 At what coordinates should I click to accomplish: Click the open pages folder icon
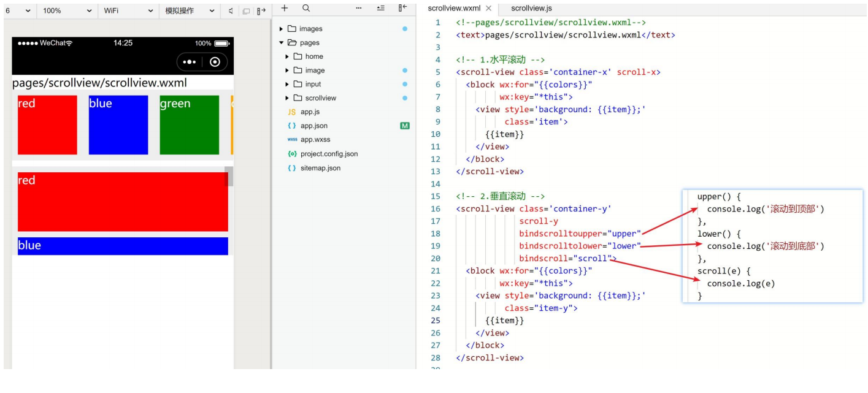[x=292, y=43]
